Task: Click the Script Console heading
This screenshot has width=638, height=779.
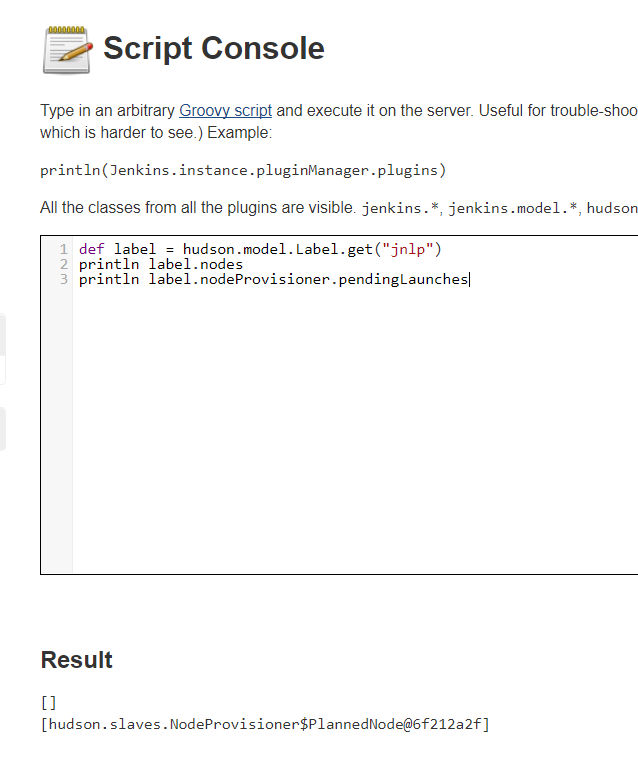Action: 214,48
